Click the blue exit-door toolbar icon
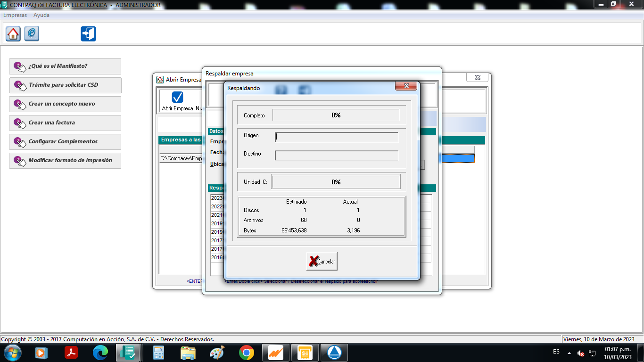644x362 pixels. [x=88, y=33]
